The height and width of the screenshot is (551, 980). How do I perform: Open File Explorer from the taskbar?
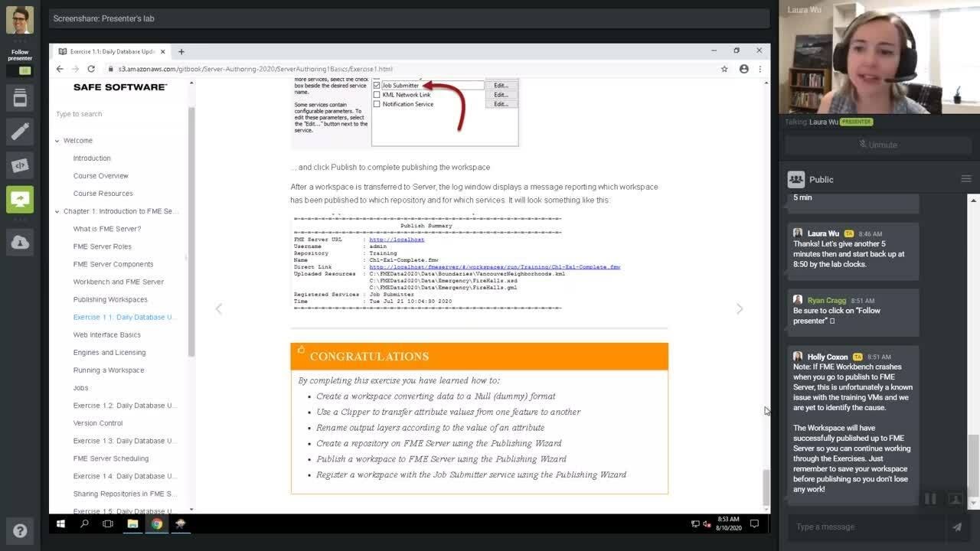pyautogui.click(x=132, y=524)
